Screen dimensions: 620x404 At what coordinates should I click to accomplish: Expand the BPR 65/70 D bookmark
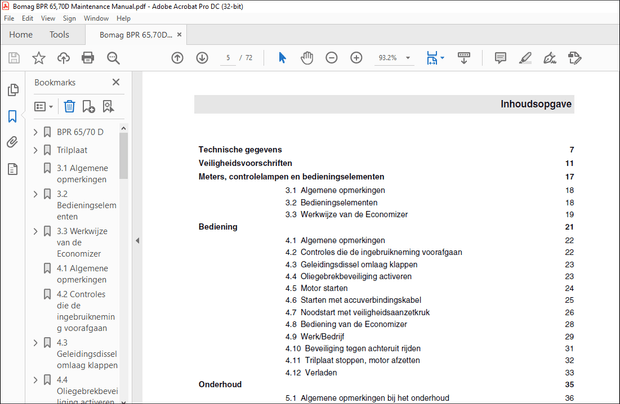[35, 132]
